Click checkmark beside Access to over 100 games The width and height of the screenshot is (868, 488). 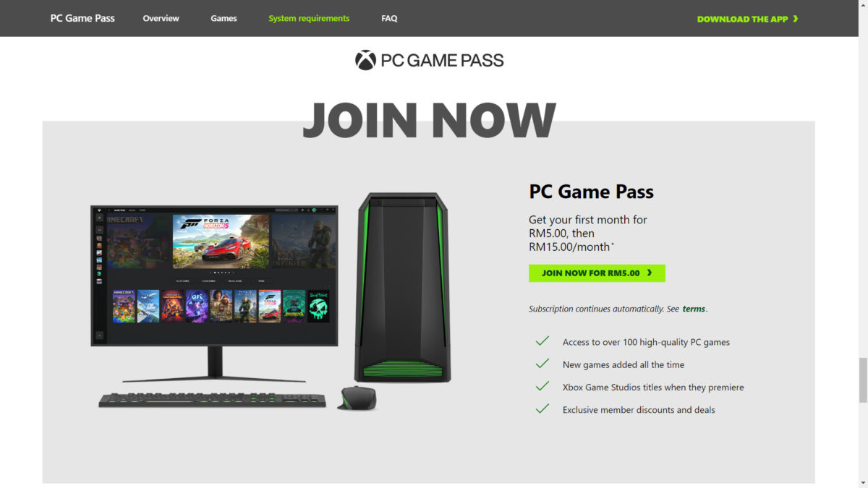click(542, 341)
